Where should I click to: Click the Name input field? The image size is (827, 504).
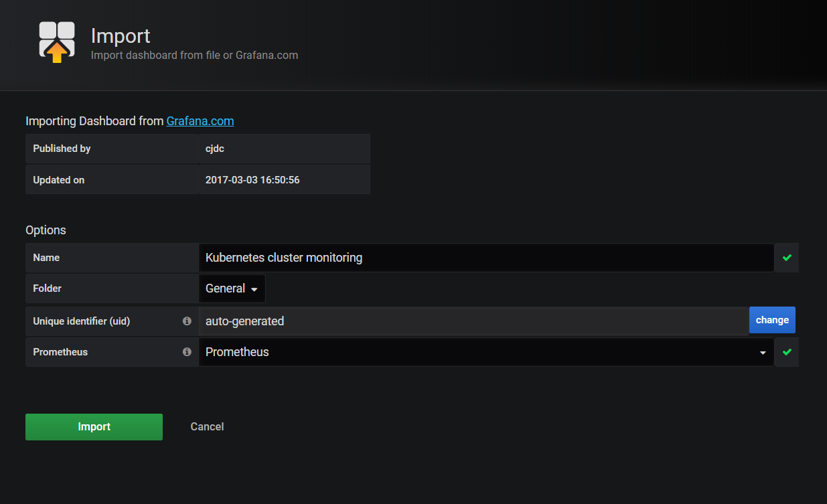[x=487, y=258]
